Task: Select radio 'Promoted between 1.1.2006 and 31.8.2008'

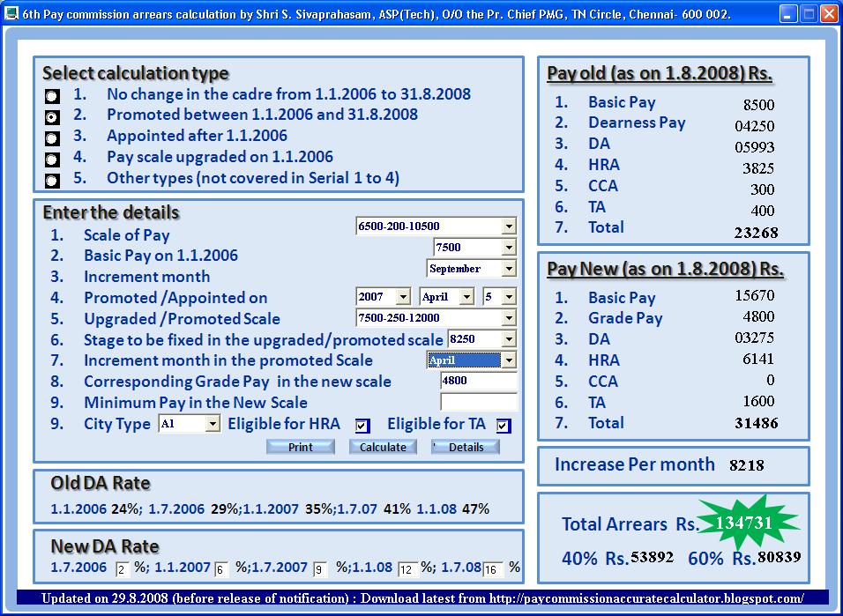Action: [52, 117]
